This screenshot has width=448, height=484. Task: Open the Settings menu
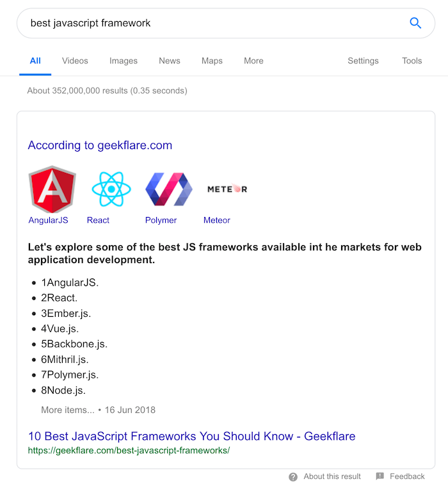coord(363,61)
